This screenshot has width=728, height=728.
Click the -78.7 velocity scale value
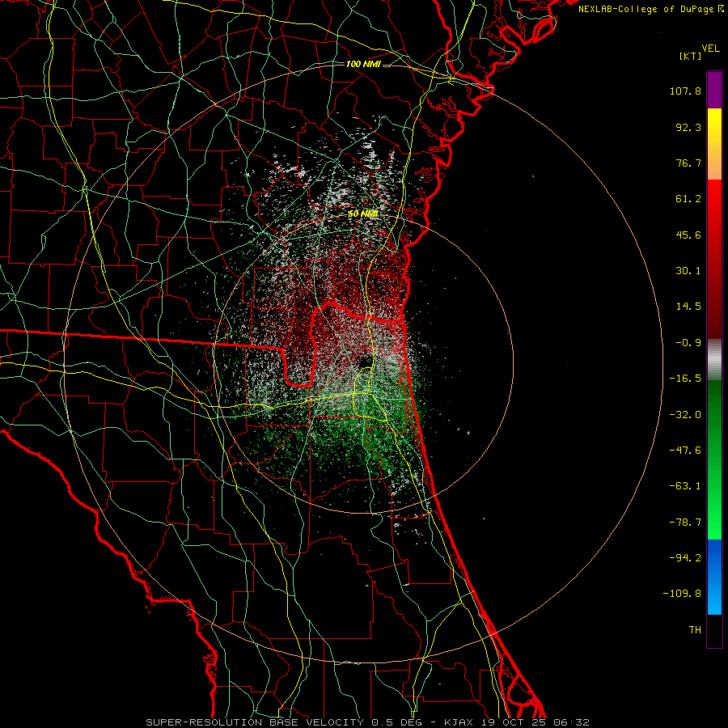[x=685, y=523]
